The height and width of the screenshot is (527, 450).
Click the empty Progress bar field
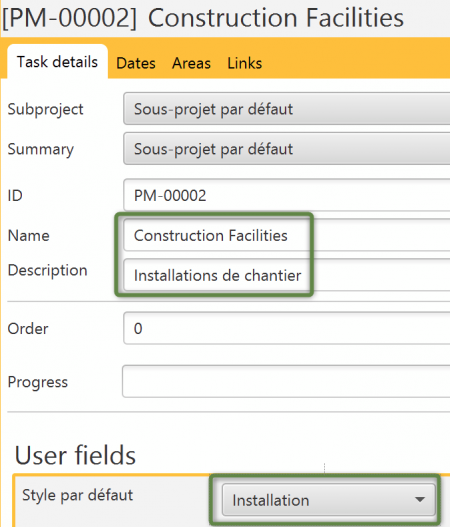pos(286,381)
